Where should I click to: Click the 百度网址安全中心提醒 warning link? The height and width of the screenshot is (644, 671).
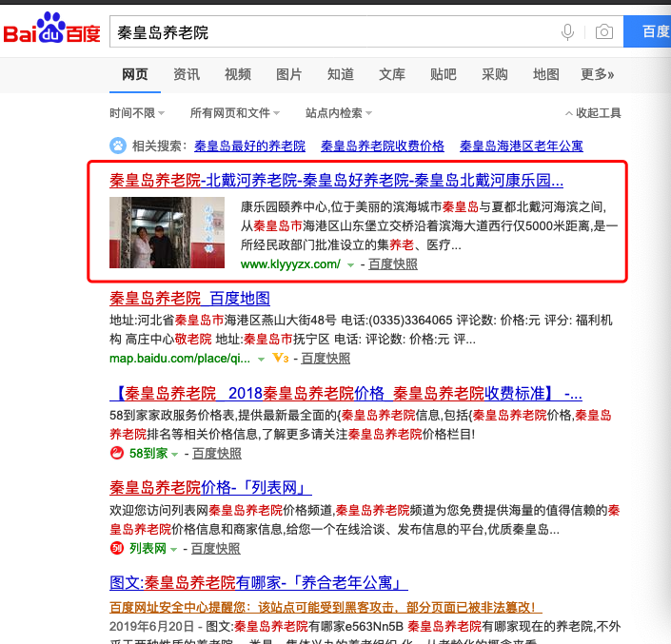326,607
